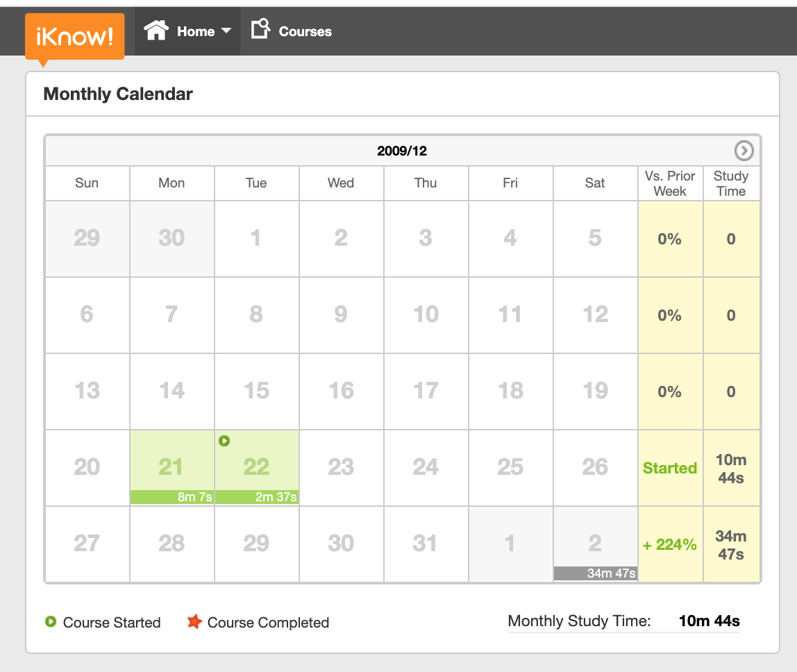Click the Monthly Study Time total
Image resolution: width=797 pixels, height=672 pixels.
click(x=709, y=621)
